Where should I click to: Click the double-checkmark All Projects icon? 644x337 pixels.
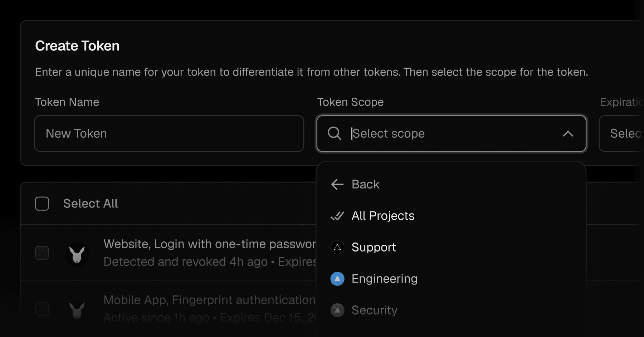tap(337, 216)
